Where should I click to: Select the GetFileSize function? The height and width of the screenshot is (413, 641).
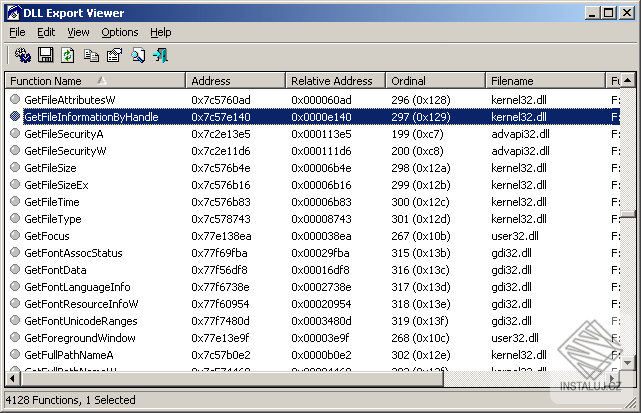coord(50,168)
